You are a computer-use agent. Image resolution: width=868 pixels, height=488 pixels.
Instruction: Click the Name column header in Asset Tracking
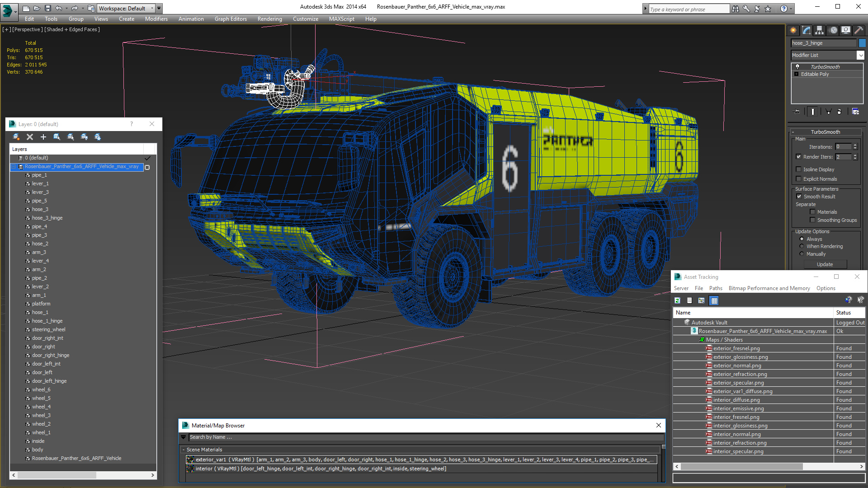pyautogui.click(x=753, y=313)
